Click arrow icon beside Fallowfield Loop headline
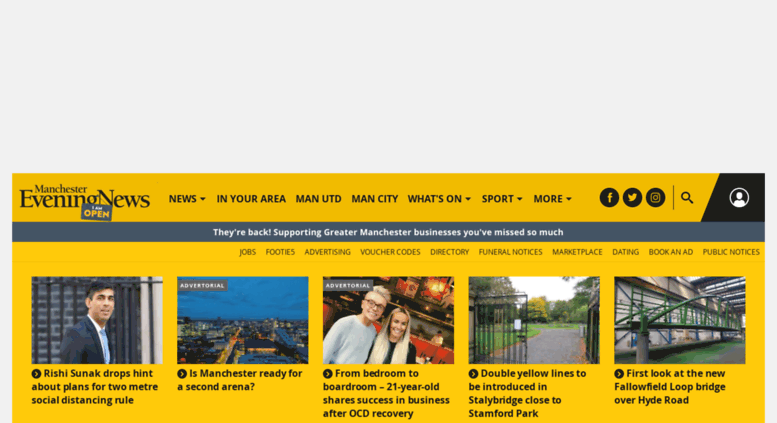This screenshot has width=777, height=423. pos(619,374)
